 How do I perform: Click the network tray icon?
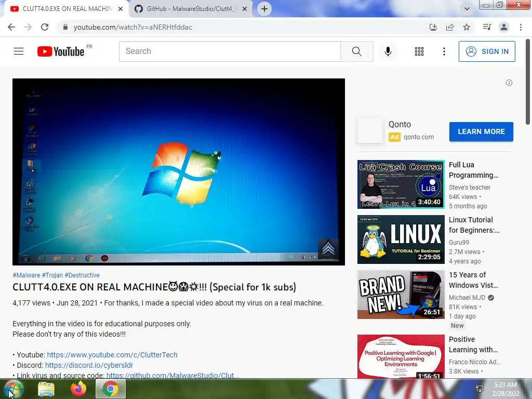pyautogui.click(x=480, y=389)
